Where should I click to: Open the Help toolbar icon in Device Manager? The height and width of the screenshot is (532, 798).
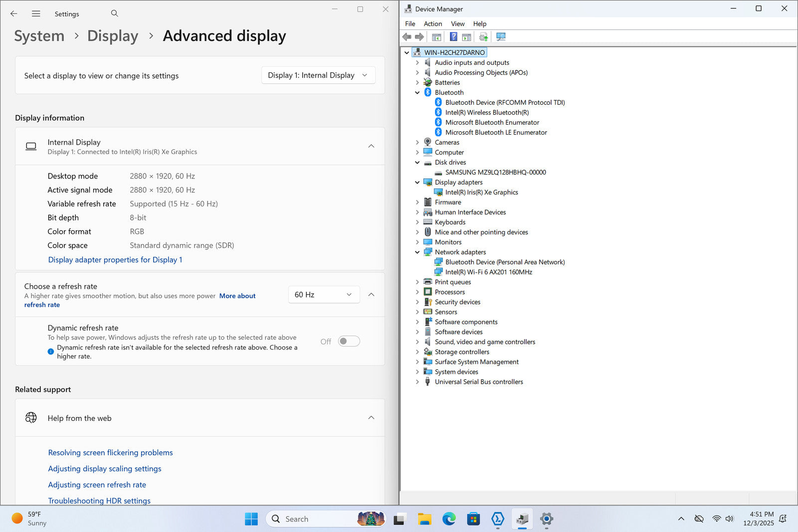tap(453, 37)
